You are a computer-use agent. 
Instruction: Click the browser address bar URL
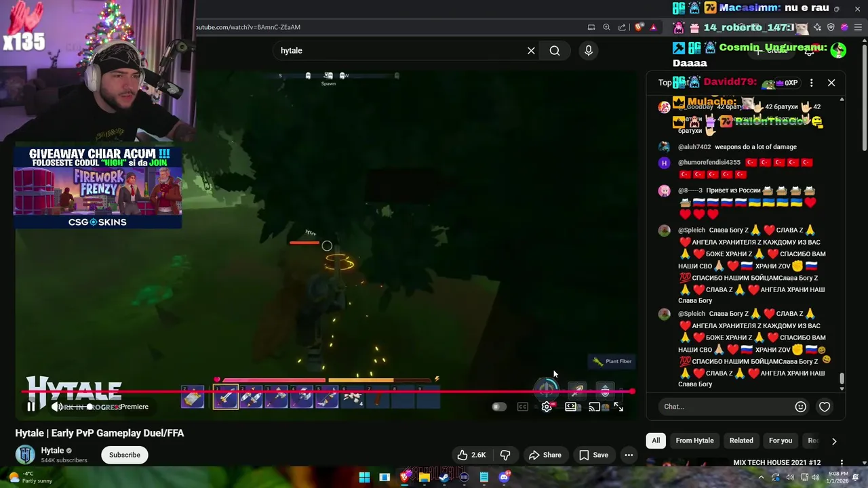coord(248,27)
